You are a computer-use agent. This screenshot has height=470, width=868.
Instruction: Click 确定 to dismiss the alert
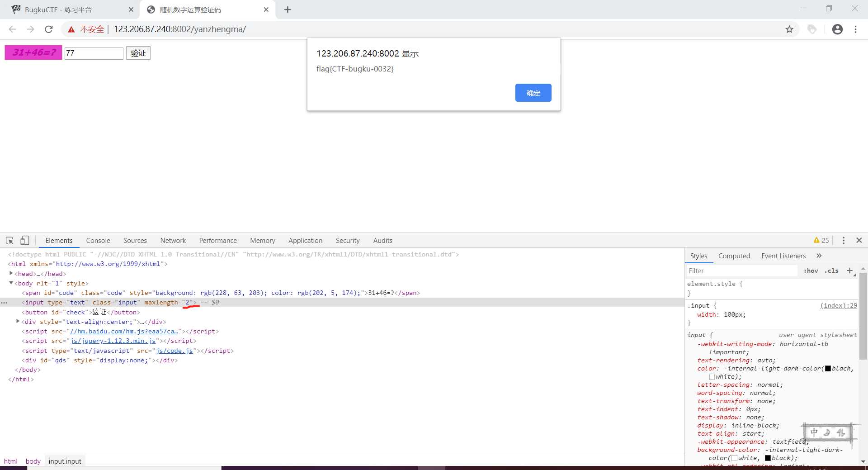tap(533, 93)
